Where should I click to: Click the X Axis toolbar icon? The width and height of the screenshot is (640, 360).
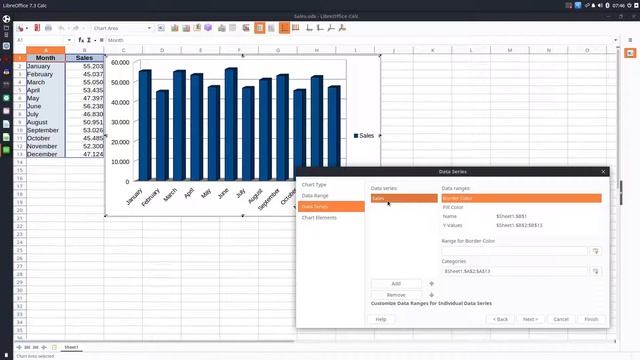pyautogui.click(x=309, y=28)
